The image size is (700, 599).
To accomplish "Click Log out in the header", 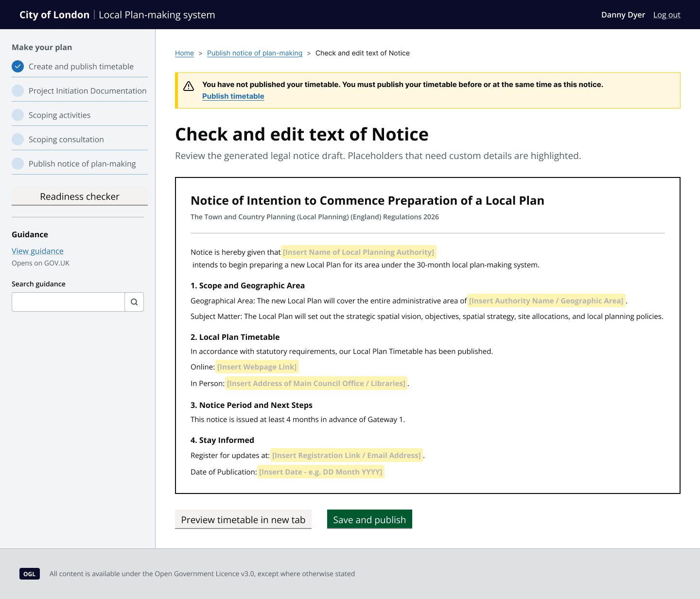I will [667, 15].
